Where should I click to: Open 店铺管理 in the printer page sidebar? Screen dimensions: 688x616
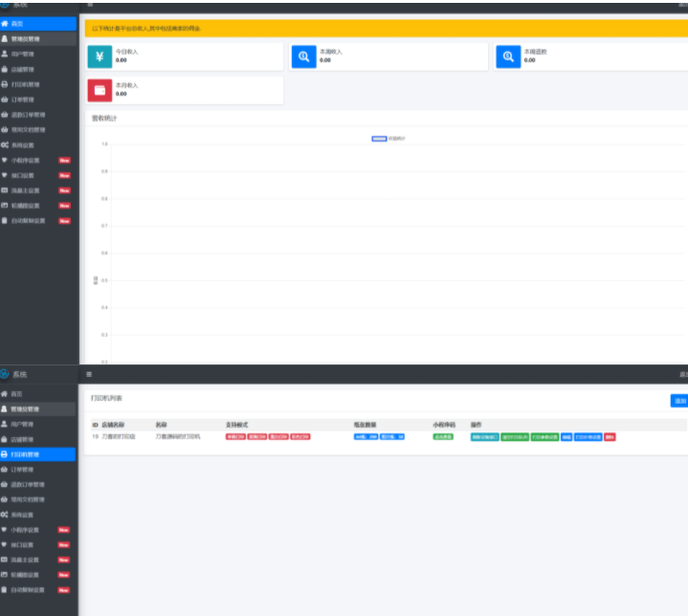(37, 439)
